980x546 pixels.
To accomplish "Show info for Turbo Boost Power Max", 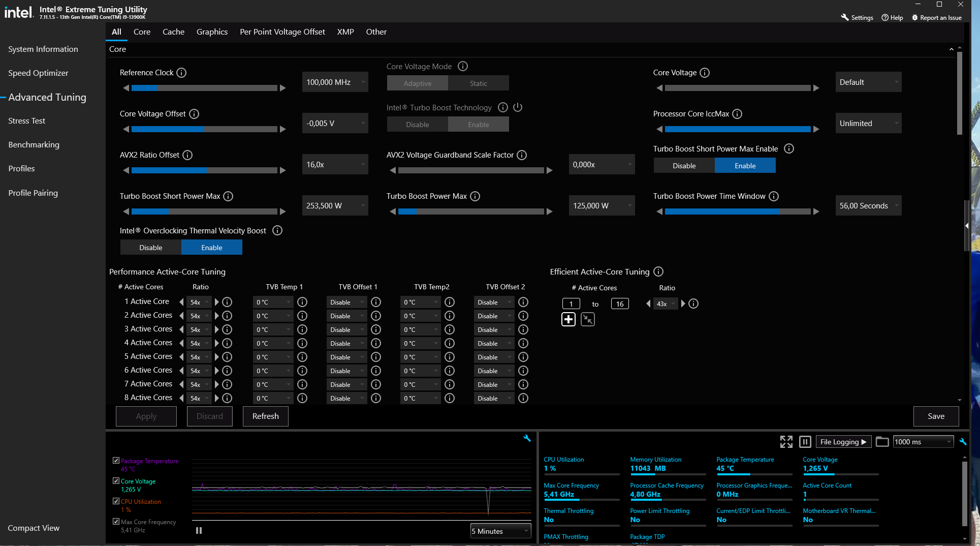I will 475,196.
